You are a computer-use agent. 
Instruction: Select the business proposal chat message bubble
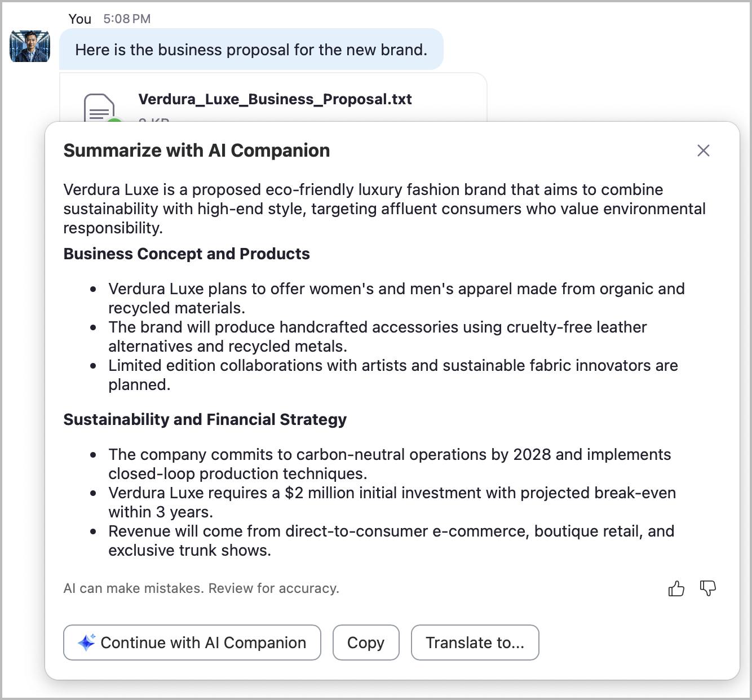click(251, 50)
